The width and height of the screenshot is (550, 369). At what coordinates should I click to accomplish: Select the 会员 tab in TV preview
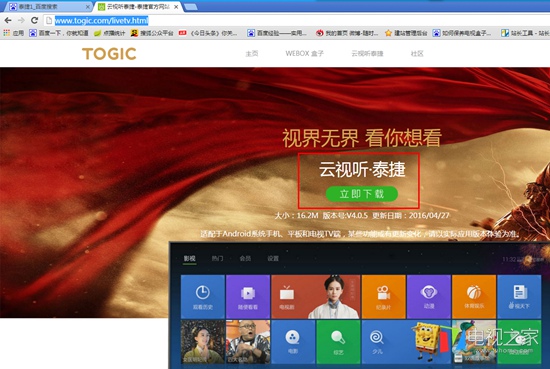pyautogui.click(x=245, y=259)
